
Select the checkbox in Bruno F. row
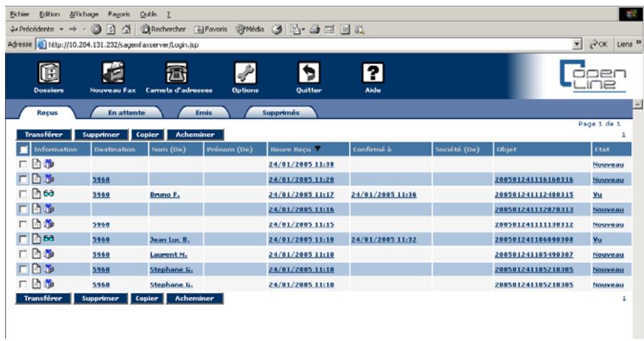pyautogui.click(x=23, y=194)
